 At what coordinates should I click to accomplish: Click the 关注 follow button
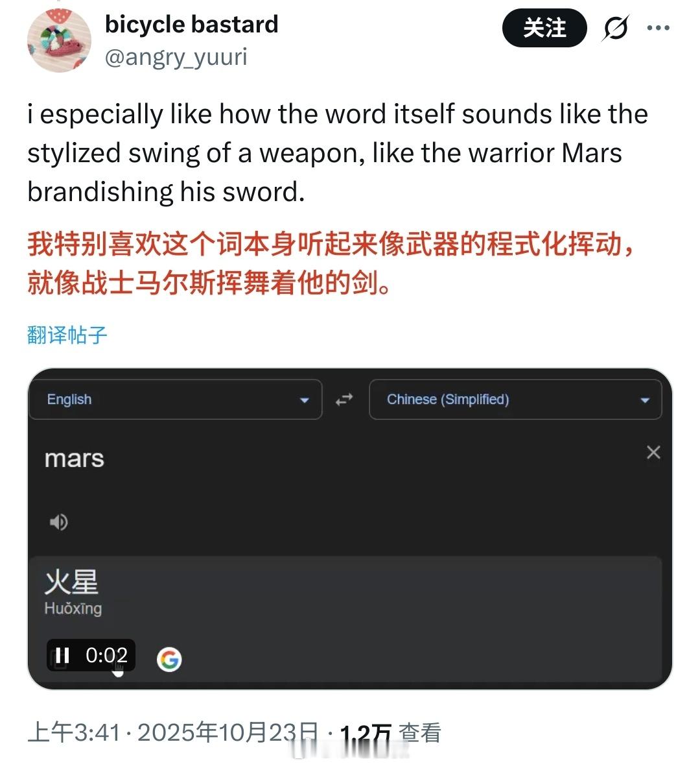click(x=544, y=28)
